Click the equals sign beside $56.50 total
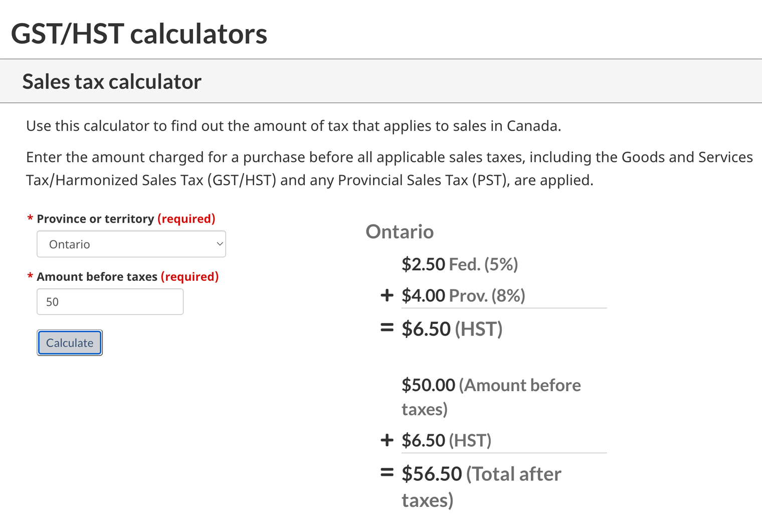This screenshot has height=532, width=762. coord(387,473)
